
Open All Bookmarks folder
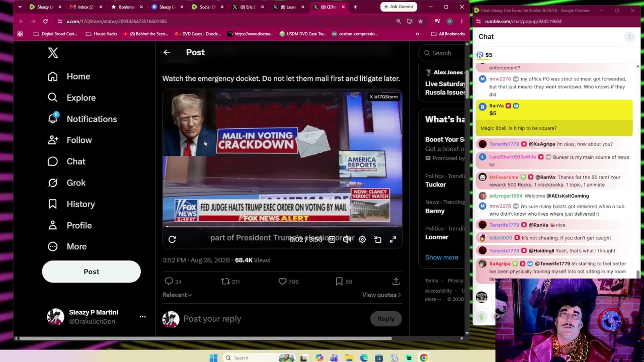448,34
